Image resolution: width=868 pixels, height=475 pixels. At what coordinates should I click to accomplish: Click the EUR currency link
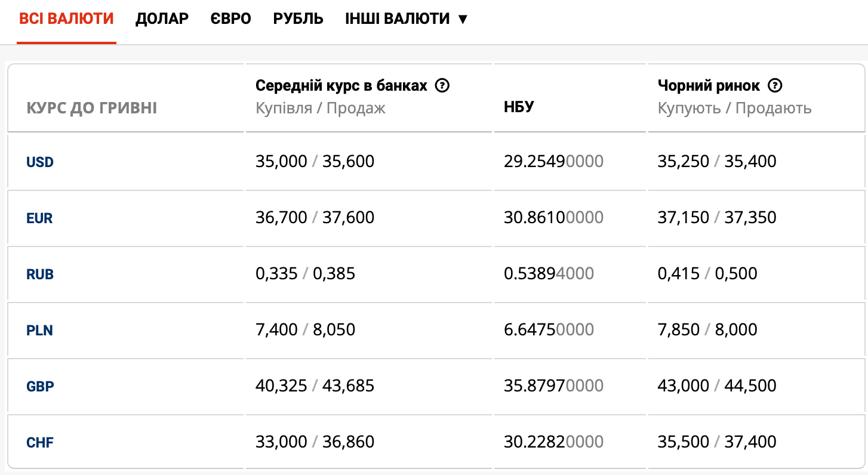pyautogui.click(x=39, y=218)
